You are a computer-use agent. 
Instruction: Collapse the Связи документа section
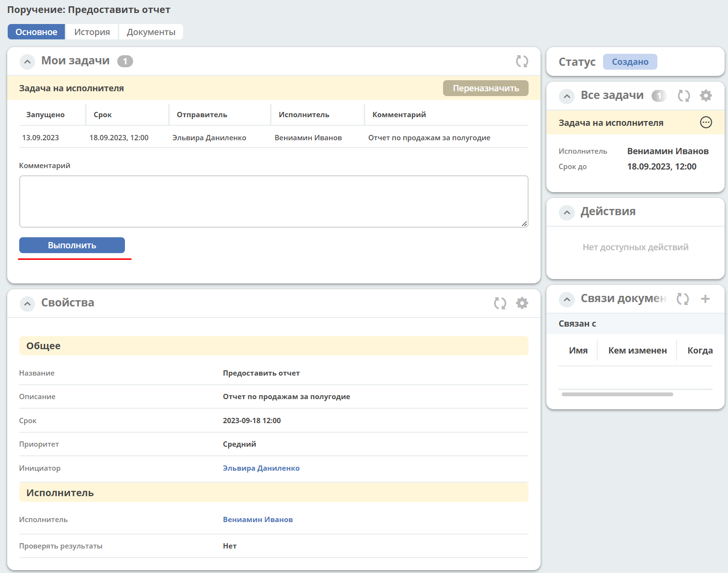[x=567, y=300]
